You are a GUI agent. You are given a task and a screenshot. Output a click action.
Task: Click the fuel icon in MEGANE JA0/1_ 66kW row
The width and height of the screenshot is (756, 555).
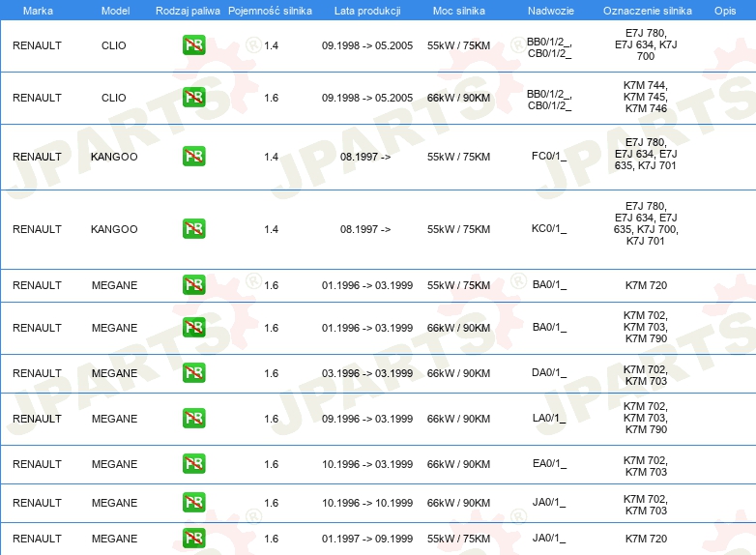[x=193, y=502]
